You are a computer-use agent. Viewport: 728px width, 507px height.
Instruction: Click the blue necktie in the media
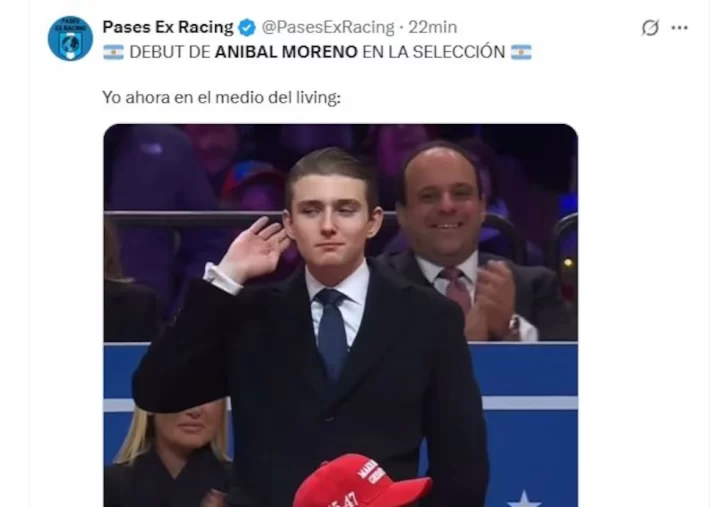(332, 332)
